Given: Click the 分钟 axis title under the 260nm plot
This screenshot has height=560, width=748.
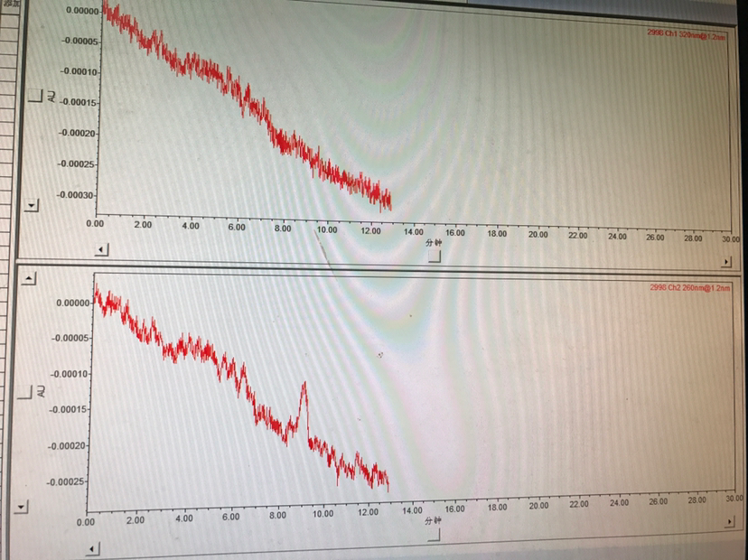Looking at the screenshot, I should coord(433,521).
